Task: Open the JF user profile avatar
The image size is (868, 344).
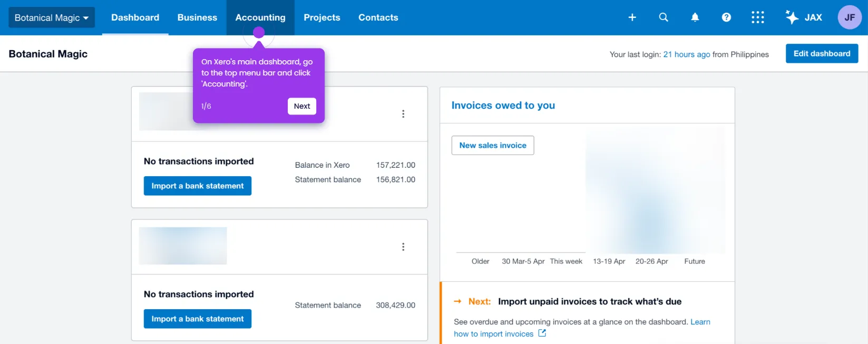Action: click(850, 17)
